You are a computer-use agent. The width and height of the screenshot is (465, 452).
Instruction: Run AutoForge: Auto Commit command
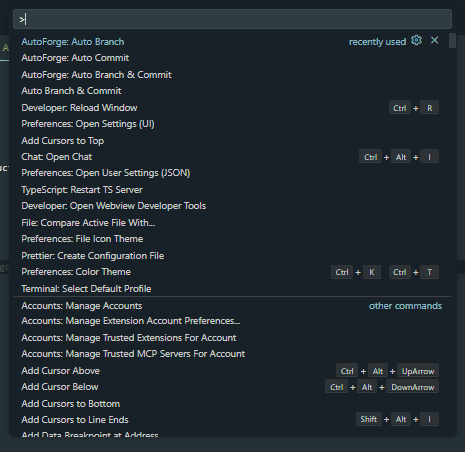pos(232,58)
